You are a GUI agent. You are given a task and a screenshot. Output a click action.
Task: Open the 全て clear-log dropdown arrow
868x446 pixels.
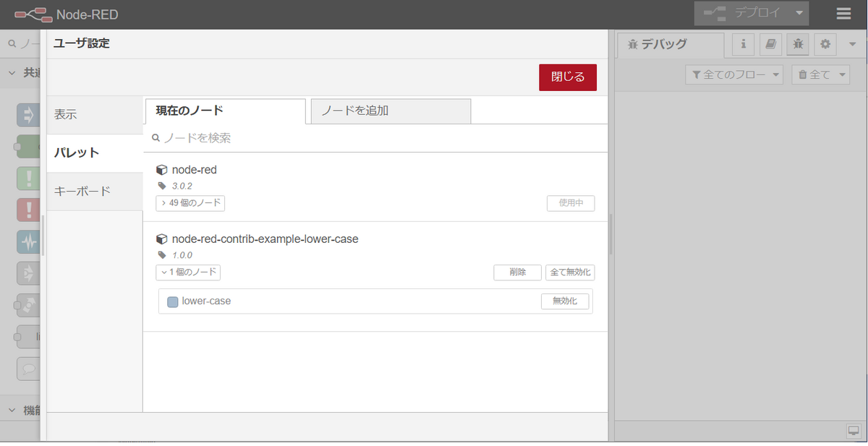pos(843,74)
